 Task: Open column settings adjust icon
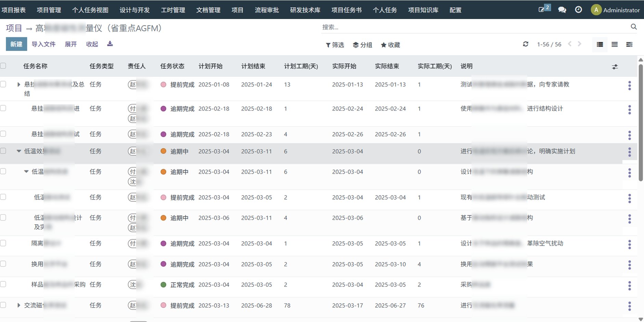coord(615,67)
